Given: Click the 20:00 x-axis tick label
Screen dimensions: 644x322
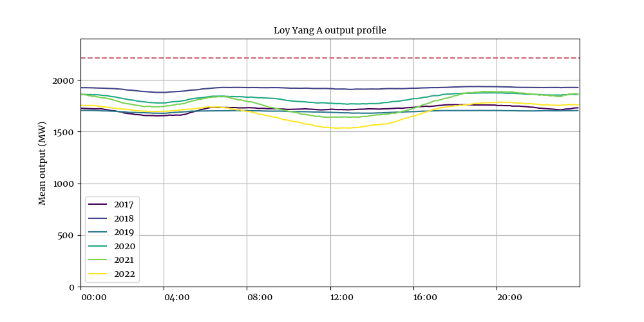Looking at the screenshot, I should click(x=509, y=297).
